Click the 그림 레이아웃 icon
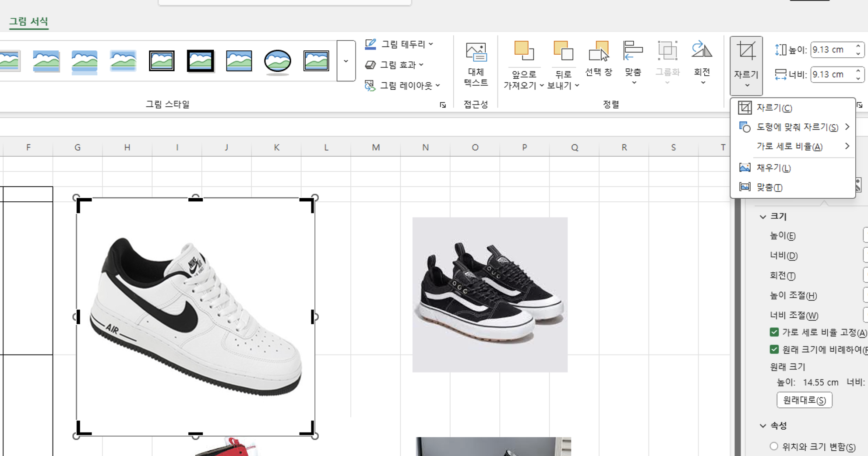Image resolution: width=868 pixels, height=456 pixels. [370, 85]
